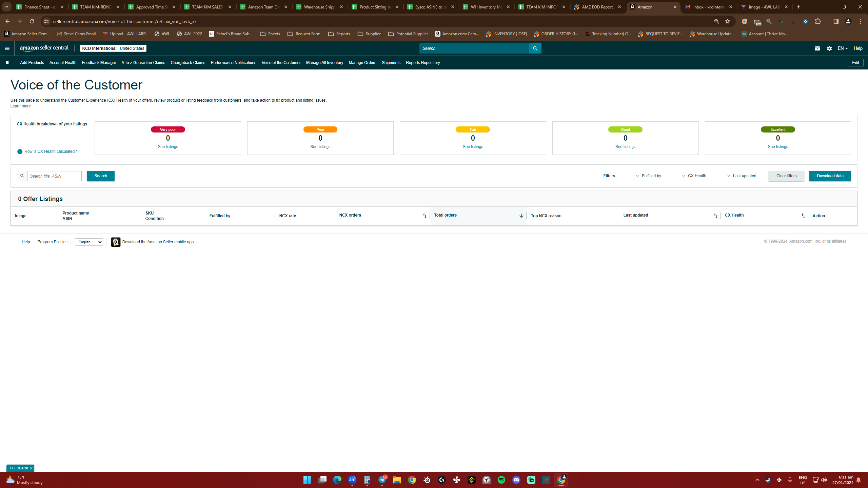Expand the CX Health filter dropdown
This screenshot has height=488, width=868.
pos(694,176)
